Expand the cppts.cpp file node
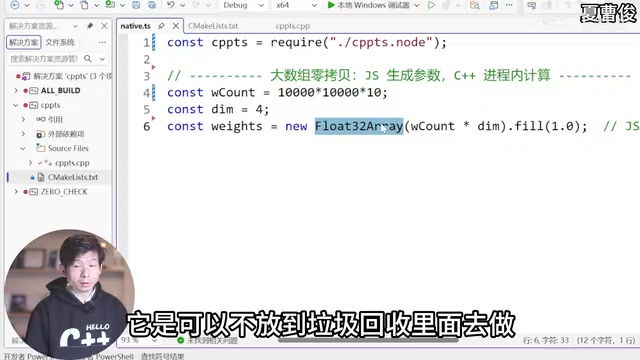Viewport: 640px width, 360px height. click(x=31, y=162)
